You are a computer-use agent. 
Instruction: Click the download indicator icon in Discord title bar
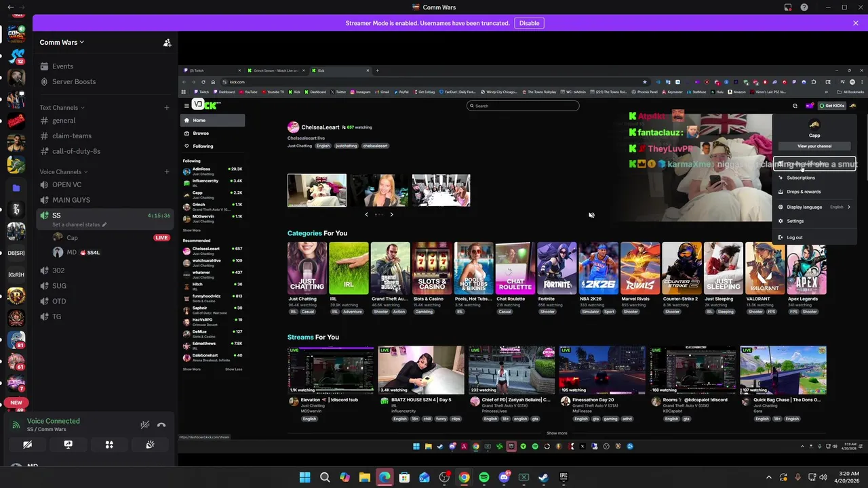pyautogui.click(x=788, y=7)
